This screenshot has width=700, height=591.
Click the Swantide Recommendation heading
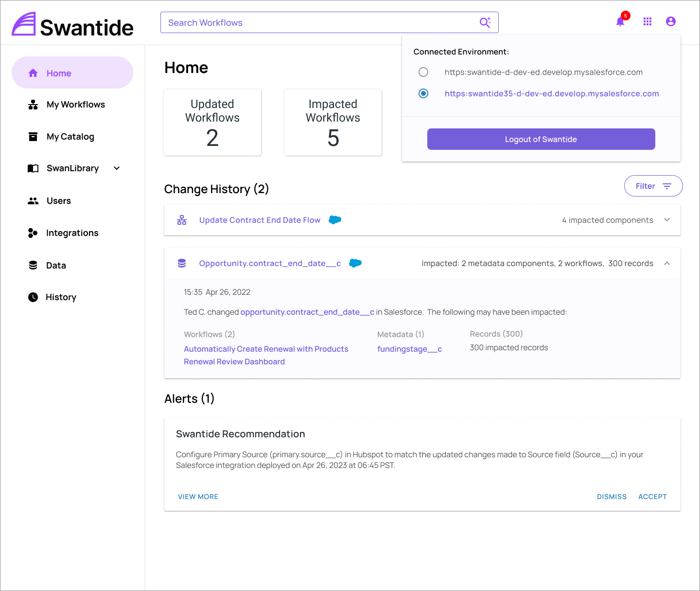coord(241,434)
